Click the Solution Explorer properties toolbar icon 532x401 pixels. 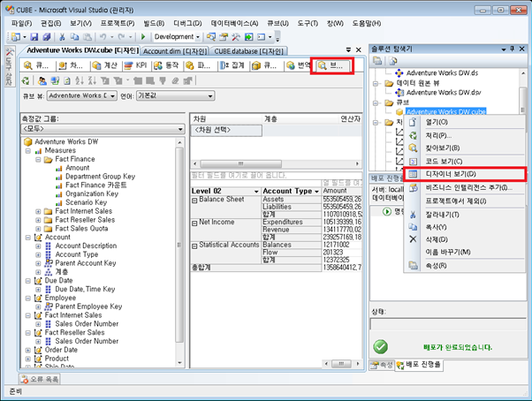click(x=377, y=61)
